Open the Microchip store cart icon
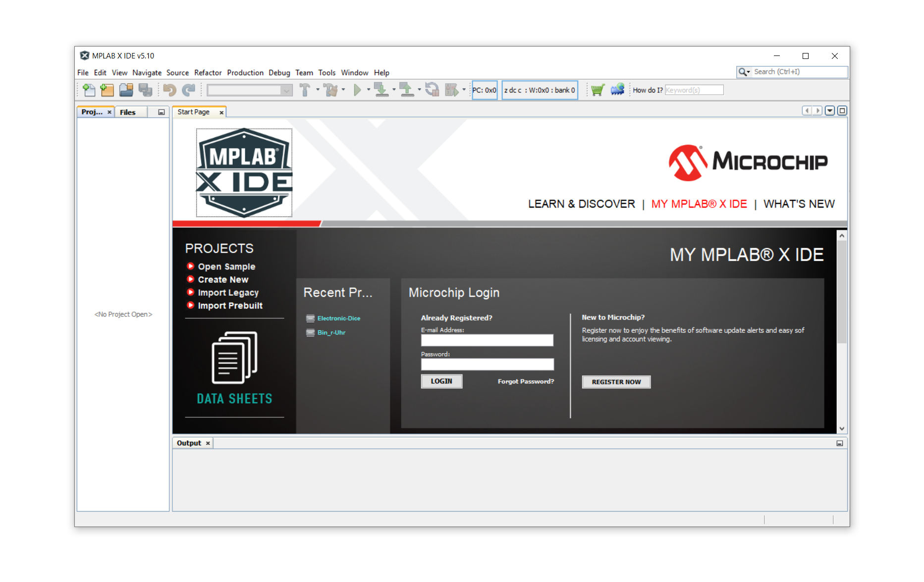 (598, 90)
